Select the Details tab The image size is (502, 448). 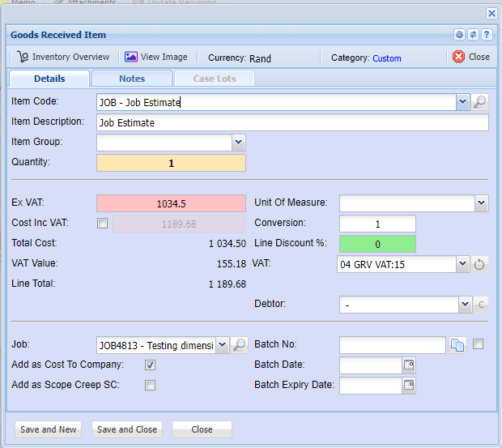[x=49, y=79]
